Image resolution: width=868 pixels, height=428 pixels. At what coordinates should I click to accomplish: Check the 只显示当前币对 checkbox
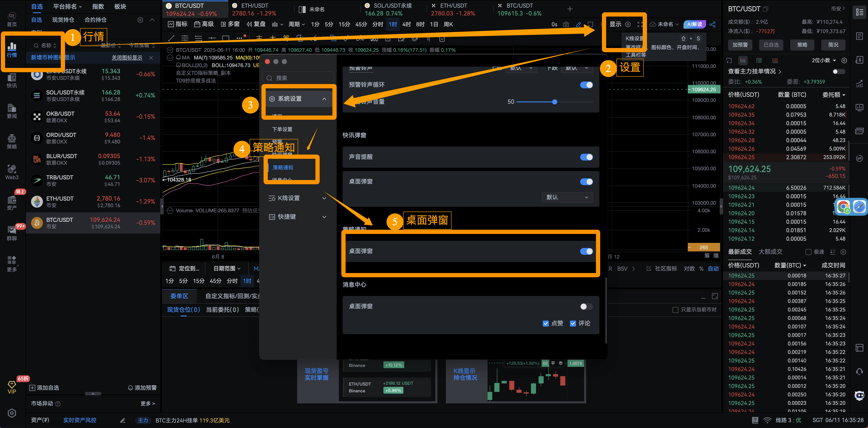click(x=675, y=310)
